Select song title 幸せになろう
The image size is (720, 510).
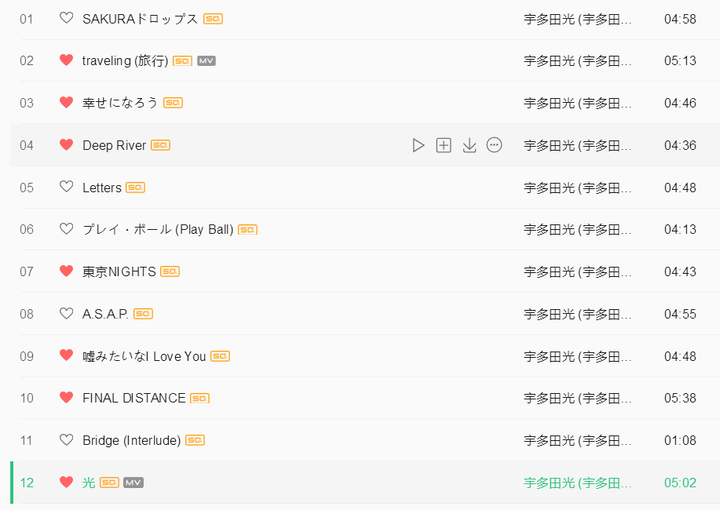tap(120, 103)
